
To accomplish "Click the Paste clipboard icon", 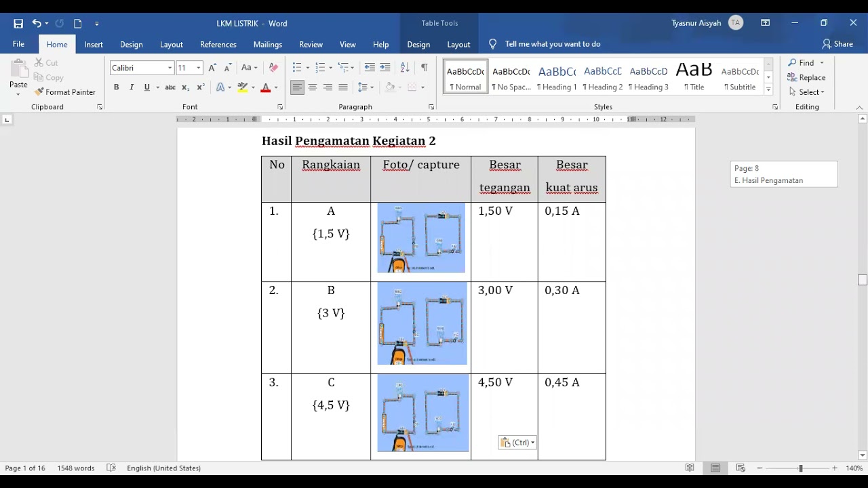I will tap(18, 70).
